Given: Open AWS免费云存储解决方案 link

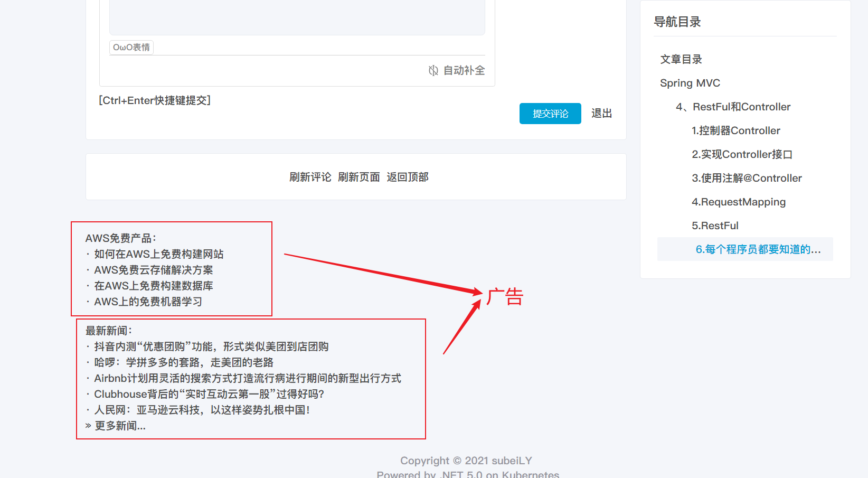Looking at the screenshot, I should tap(154, 270).
